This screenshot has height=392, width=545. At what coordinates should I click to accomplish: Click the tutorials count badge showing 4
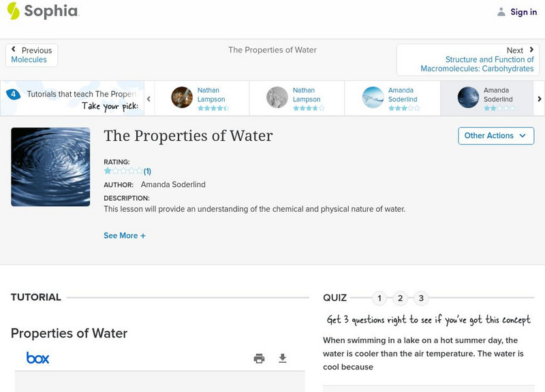tap(13, 95)
